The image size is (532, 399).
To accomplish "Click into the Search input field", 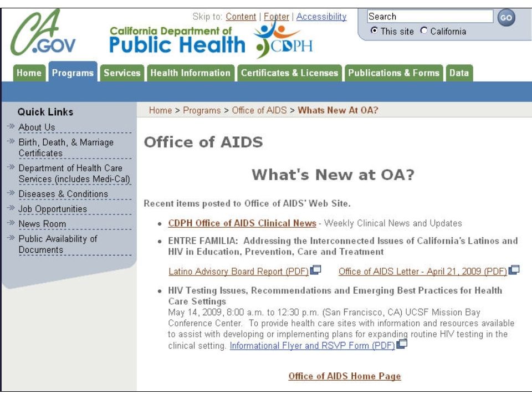I will pos(430,16).
